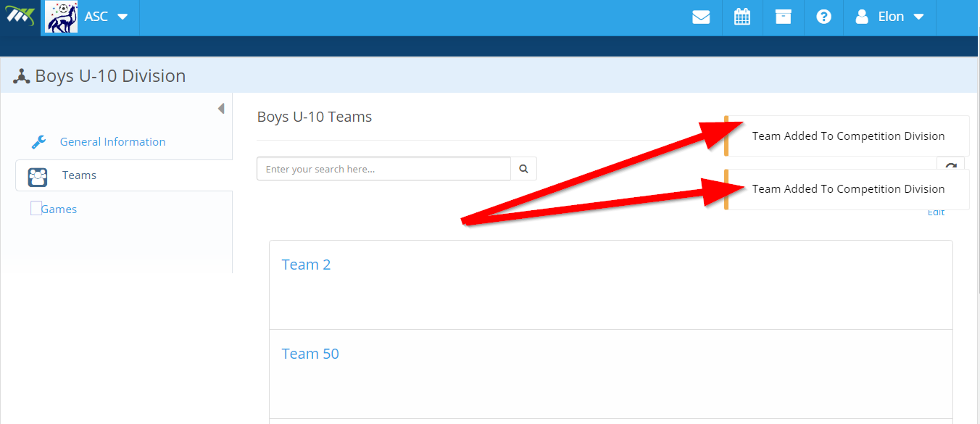Open the calendar icon in the top bar

pos(742,17)
